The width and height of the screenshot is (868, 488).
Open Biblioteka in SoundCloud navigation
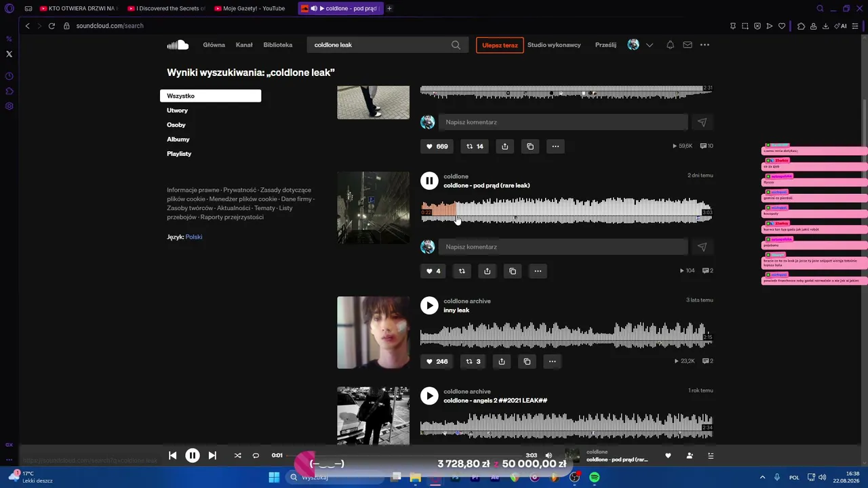278,45
